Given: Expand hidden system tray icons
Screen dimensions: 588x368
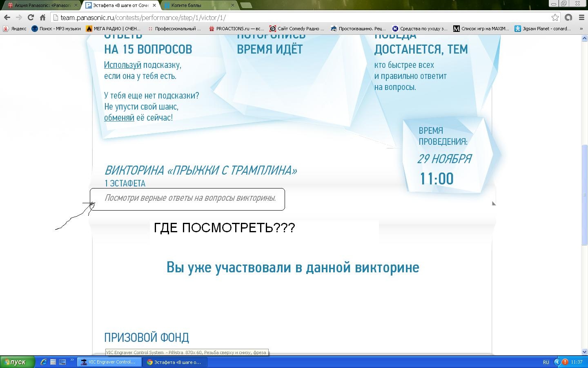Looking at the screenshot, I should pos(557,362).
